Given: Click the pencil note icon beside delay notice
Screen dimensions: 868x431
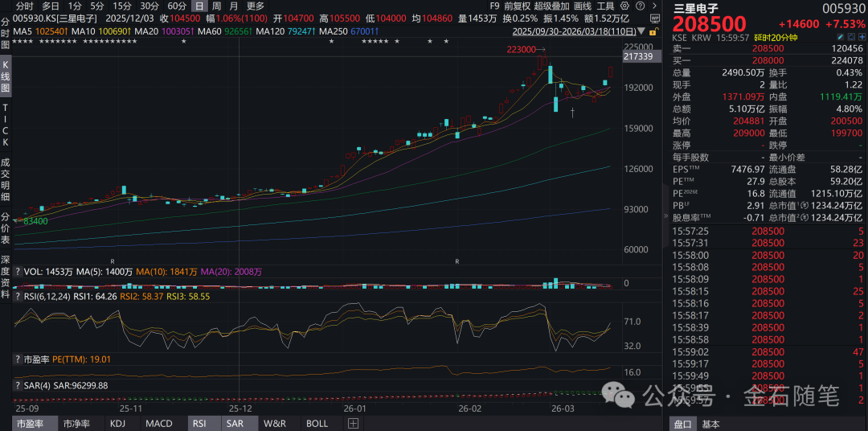Looking at the screenshot, I should coord(841,37).
